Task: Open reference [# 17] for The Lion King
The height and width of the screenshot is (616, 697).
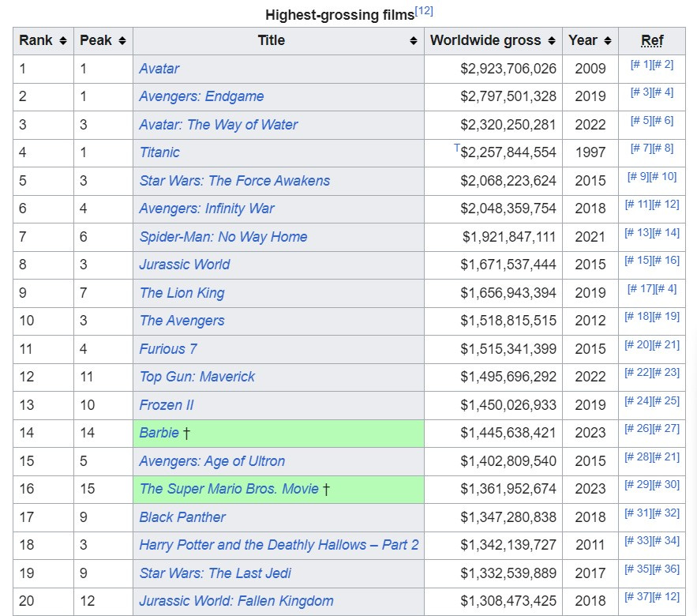Action: (x=640, y=288)
